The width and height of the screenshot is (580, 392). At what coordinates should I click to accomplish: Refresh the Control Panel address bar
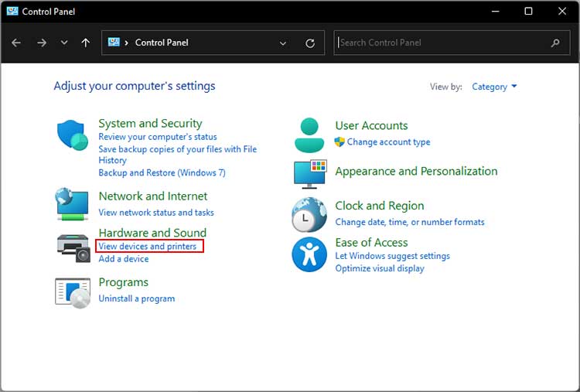pos(310,43)
